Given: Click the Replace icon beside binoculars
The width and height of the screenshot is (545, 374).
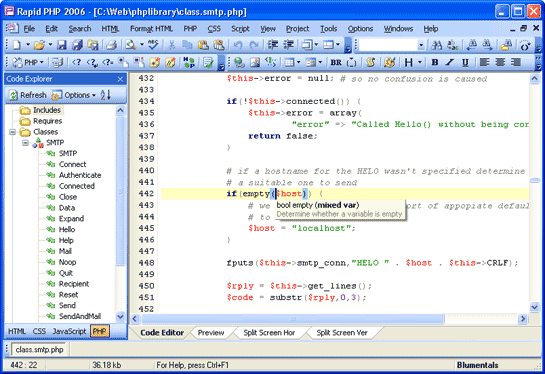Looking at the screenshot, I should pyautogui.click(x=453, y=45).
